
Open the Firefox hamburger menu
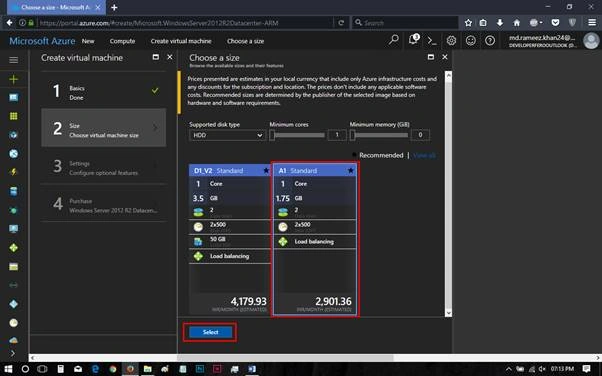pyautogui.click(x=592, y=23)
